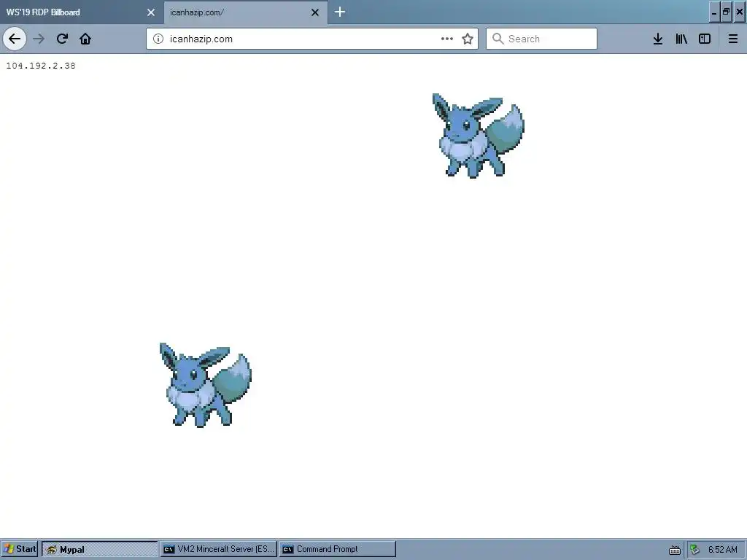Screen dimensions: 747x560
Task: Go back to the previous page
Action: point(15,39)
